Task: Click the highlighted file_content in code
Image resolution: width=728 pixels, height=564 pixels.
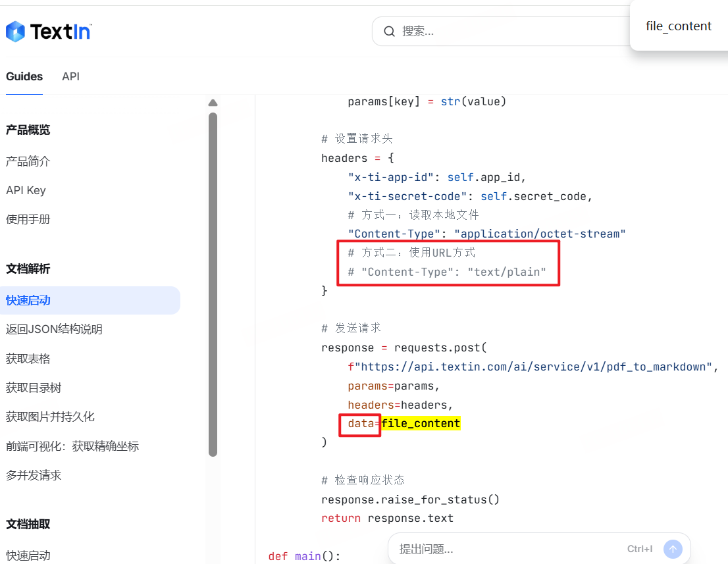Action: pyautogui.click(x=421, y=423)
